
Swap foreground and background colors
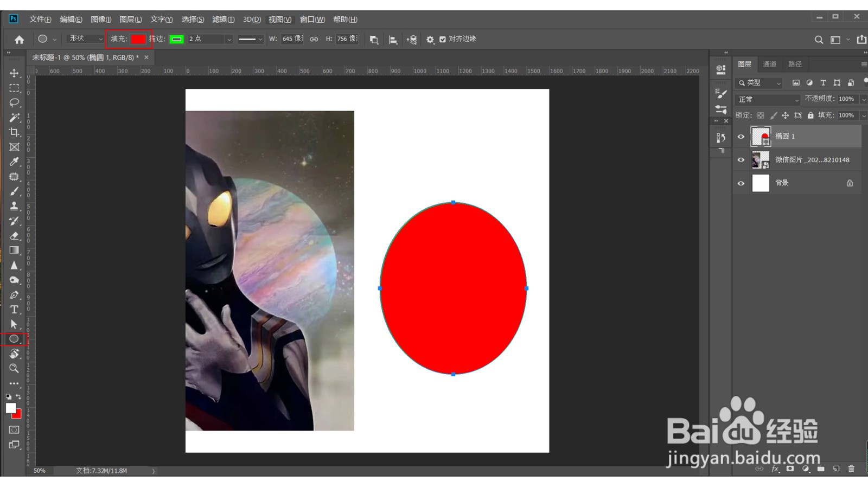click(x=18, y=397)
